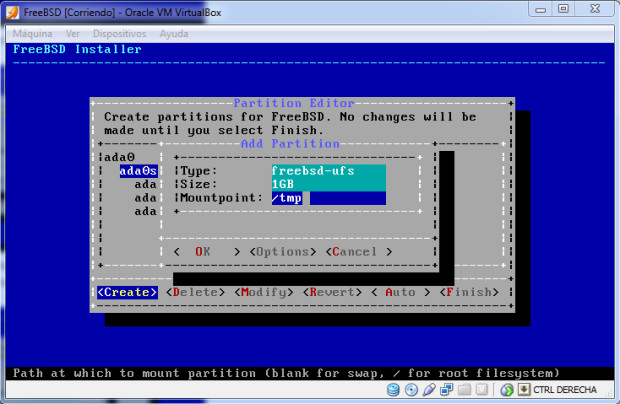620x404 pixels.
Task: Select the Delete button
Action: pos(195,293)
